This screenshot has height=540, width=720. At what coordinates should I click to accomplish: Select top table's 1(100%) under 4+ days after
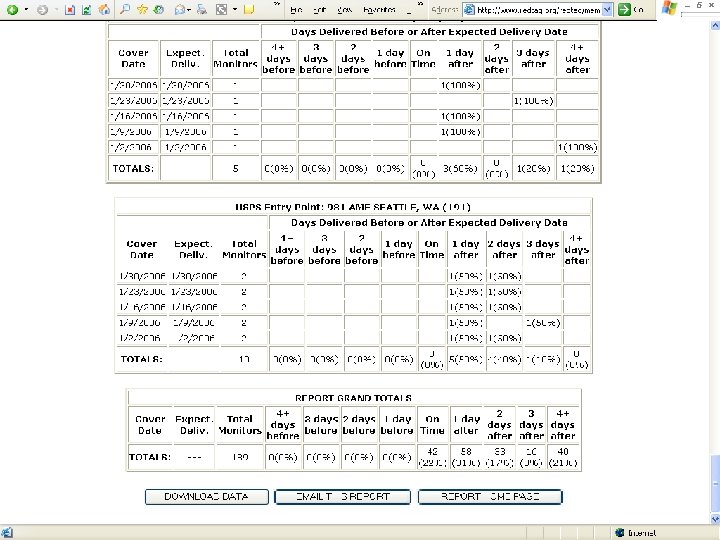point(577,147)
